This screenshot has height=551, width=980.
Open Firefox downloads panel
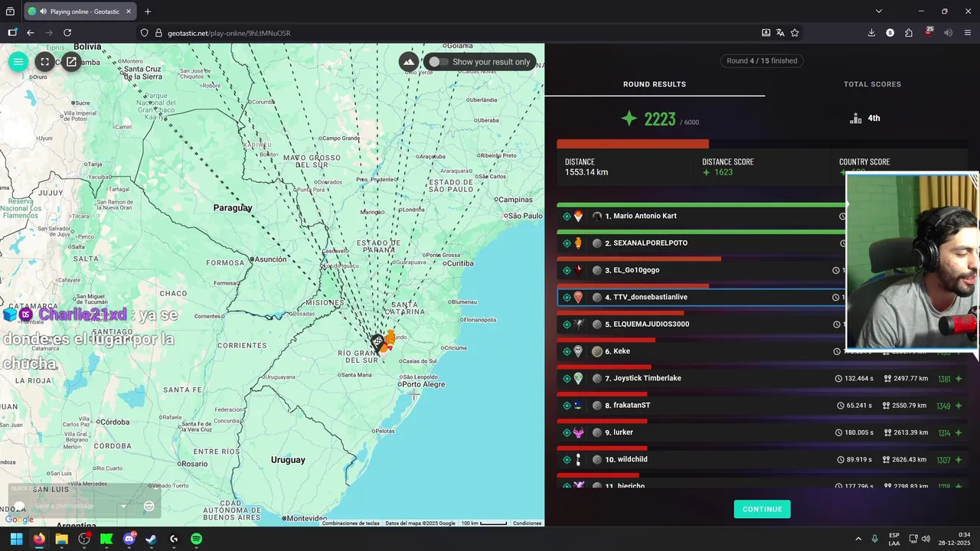point(871,33)
